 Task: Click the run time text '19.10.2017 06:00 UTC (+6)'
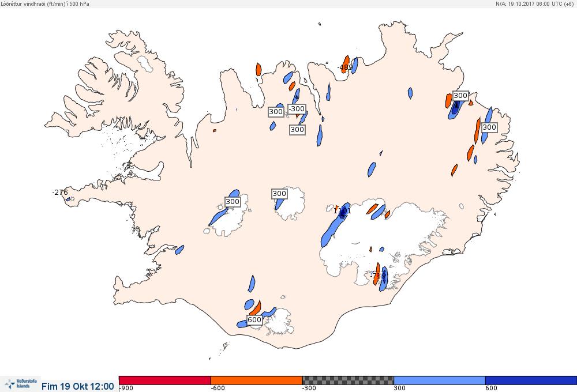541,3
